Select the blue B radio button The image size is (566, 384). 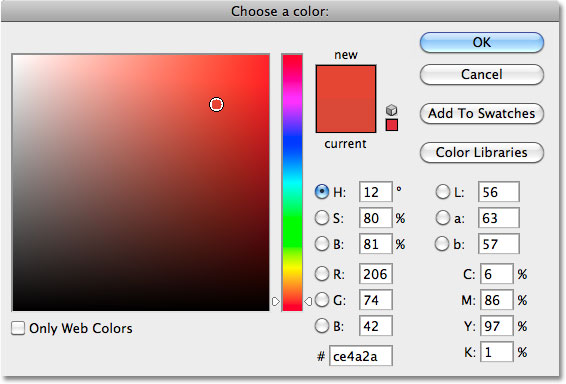(x=322, y=326)
